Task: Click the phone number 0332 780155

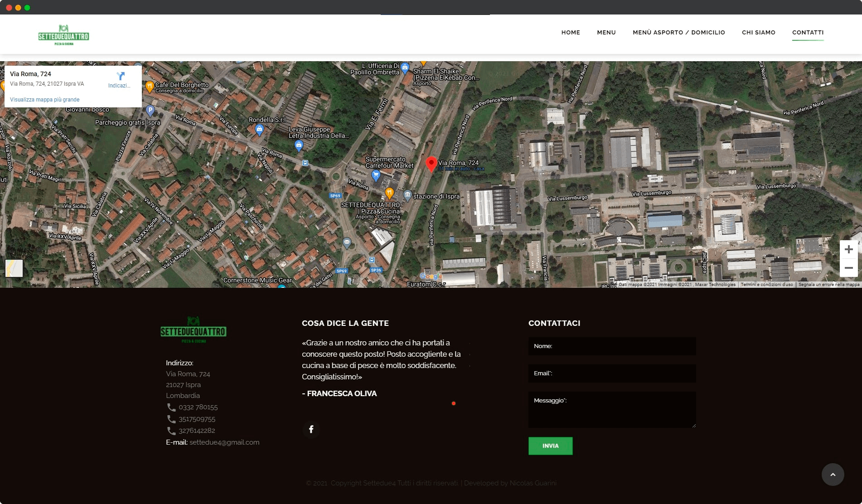Action: (x=198, y=407)
